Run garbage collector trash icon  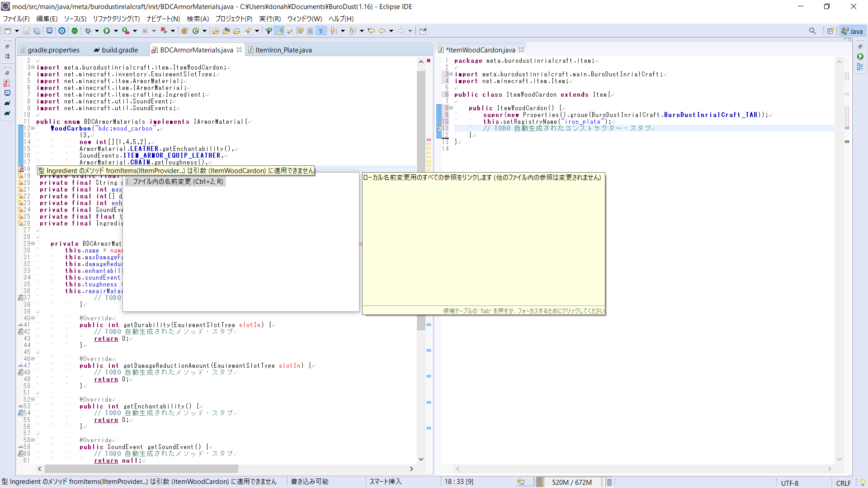[609, 482]
